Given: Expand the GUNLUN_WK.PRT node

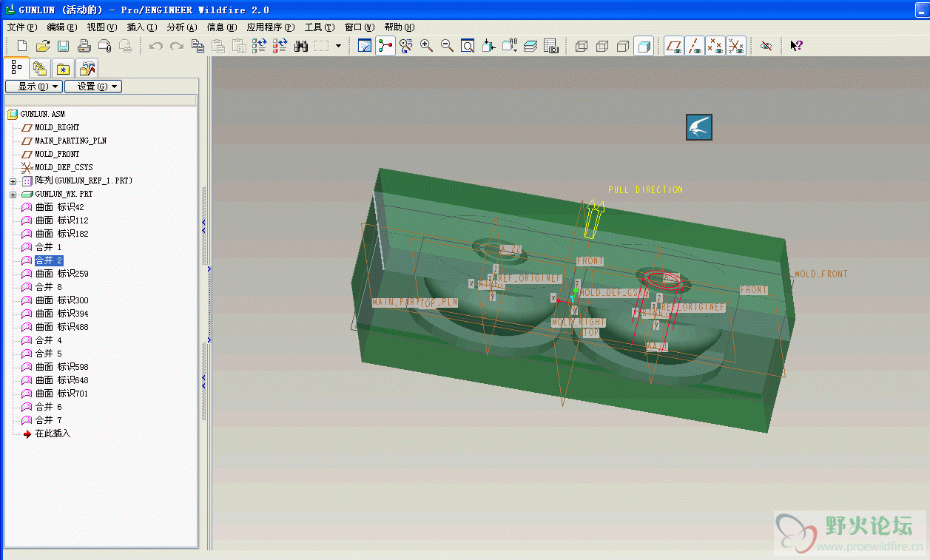Looking at the screenshot, I should point(13,195).
